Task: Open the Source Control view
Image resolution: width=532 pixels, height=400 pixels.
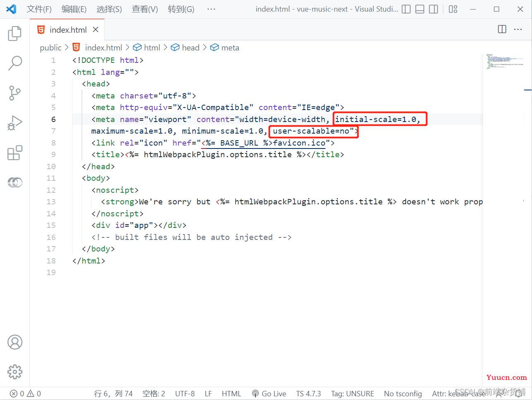Action: tap(15, 93)
